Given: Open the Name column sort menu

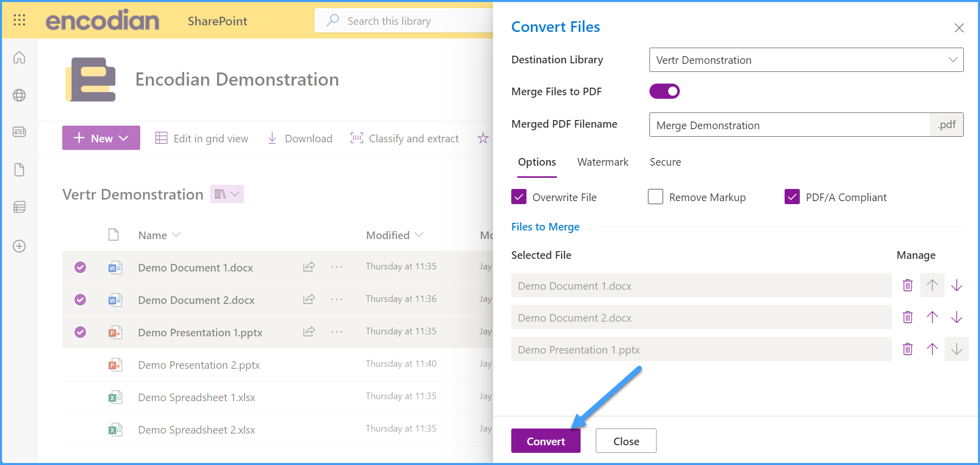Looking at the screenshot, I should tap(159, 235).
